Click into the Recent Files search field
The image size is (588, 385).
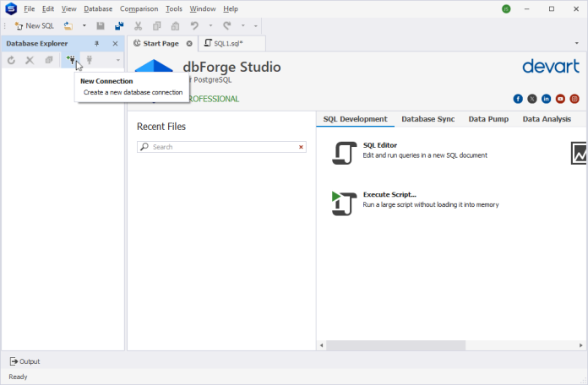pos(220,147)
